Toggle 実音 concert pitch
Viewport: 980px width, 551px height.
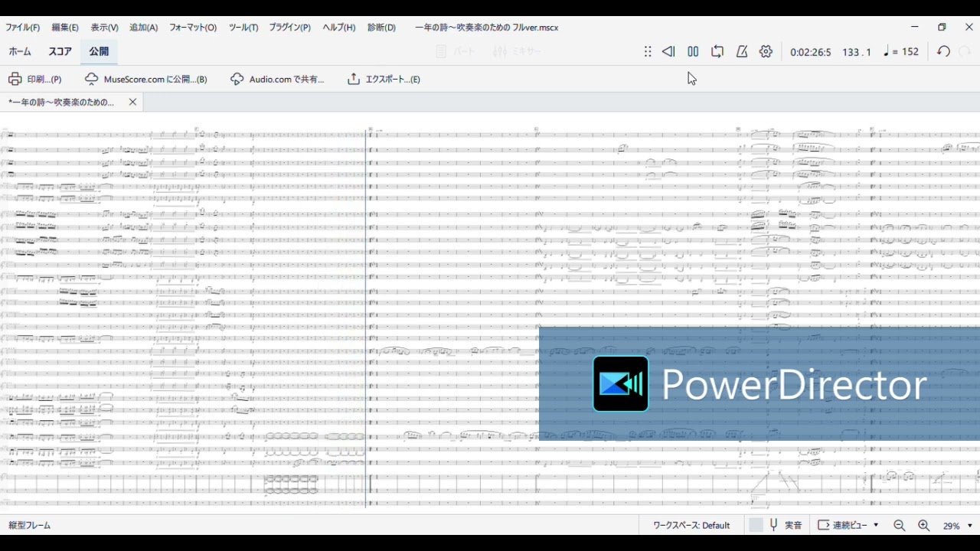click(x=776, y=526)
